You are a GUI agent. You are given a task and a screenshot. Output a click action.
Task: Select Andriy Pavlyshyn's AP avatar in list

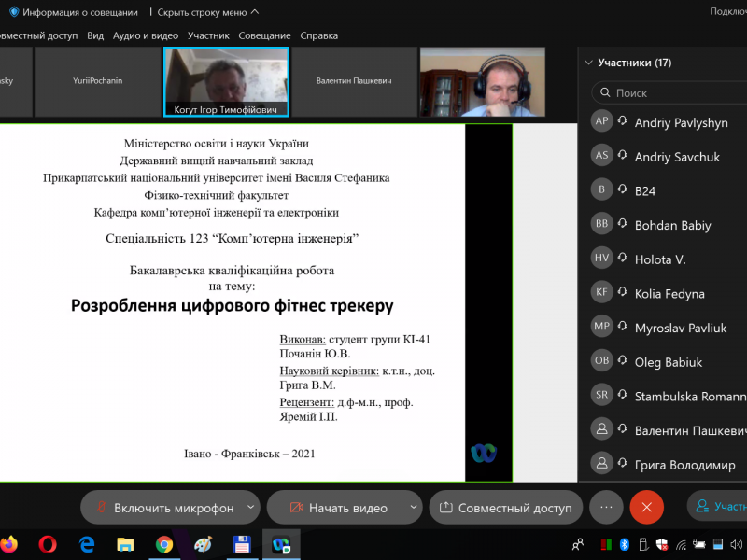coord(602,122)
